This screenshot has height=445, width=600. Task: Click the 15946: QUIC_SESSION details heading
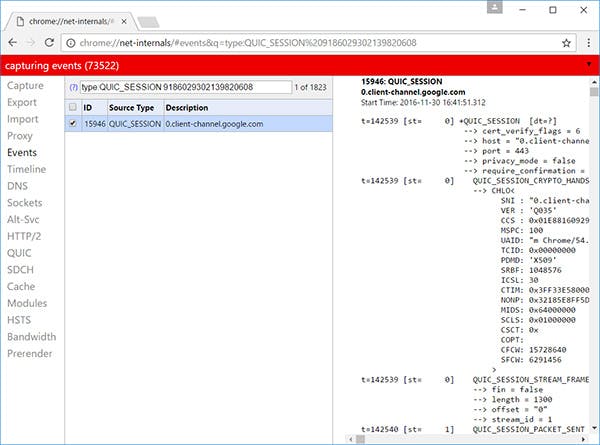click(401, 82)
